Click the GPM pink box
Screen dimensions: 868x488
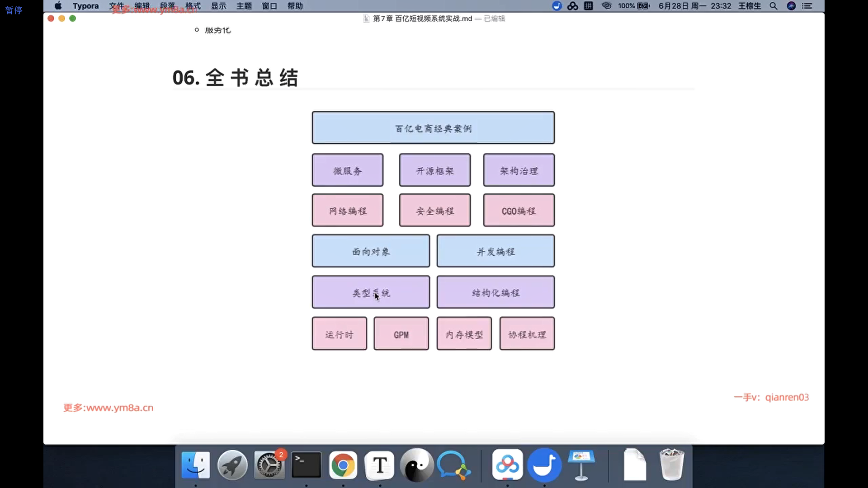pos(401,334)
